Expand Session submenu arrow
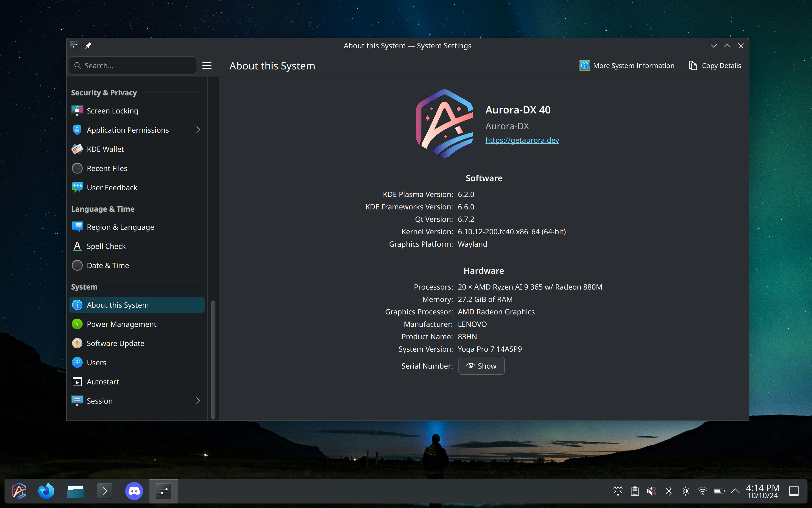The height and width of the screenshot is (508, 812). point(198,400)
